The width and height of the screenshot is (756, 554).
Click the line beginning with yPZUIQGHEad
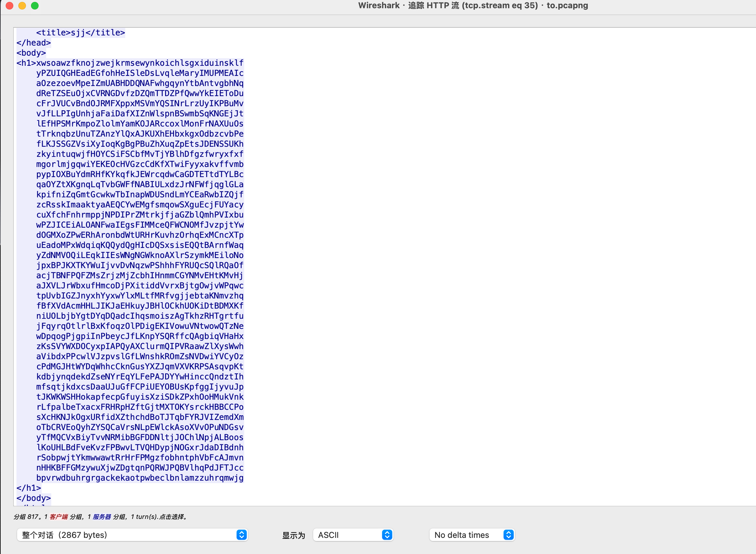140,73
